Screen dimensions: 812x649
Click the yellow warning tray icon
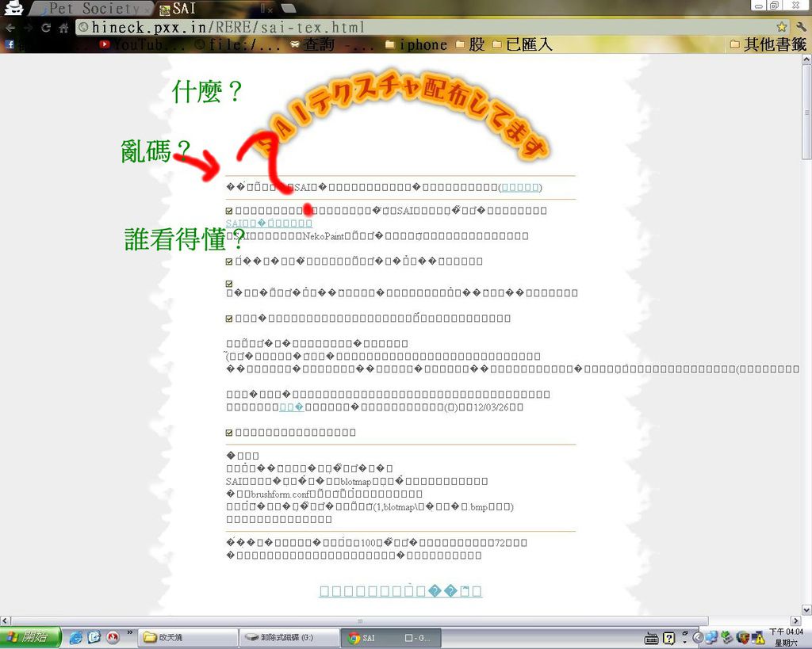click(758, 638)
